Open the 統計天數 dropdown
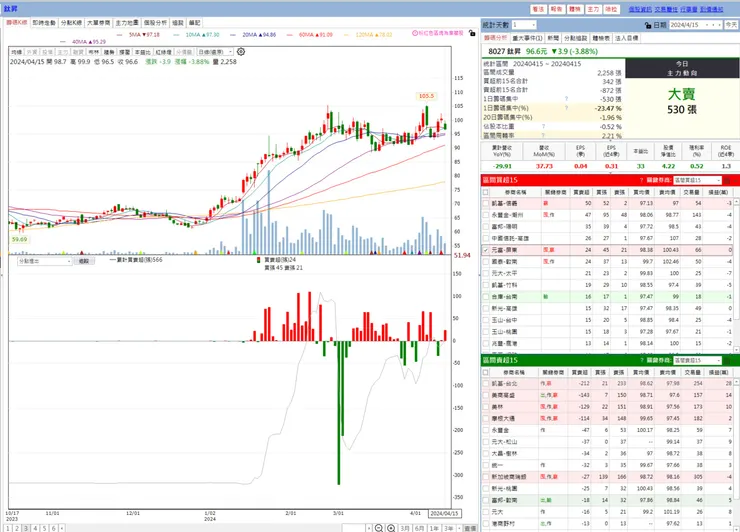 pyautogui.click(x=524, y=25)
